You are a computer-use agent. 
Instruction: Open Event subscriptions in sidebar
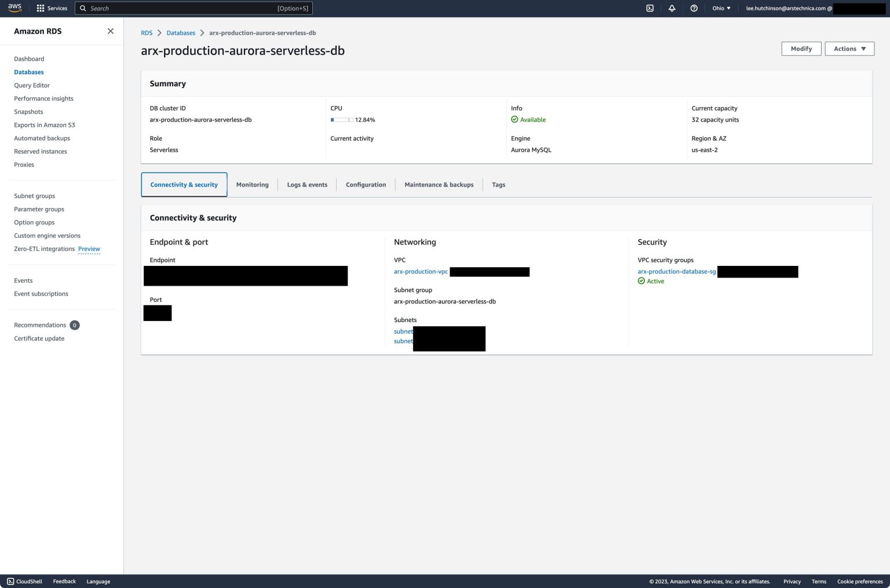(41, 294)
